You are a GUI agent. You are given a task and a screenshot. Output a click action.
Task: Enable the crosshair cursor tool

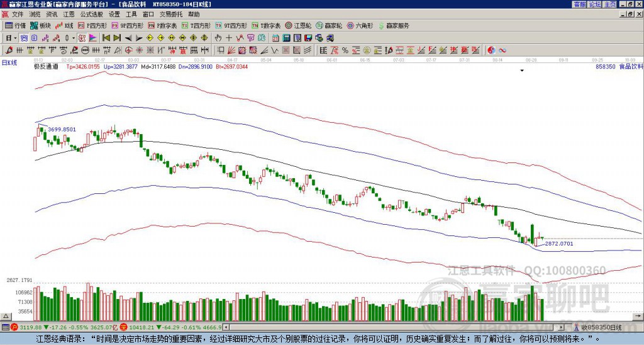pyautogui.click(x=229, y=38)
